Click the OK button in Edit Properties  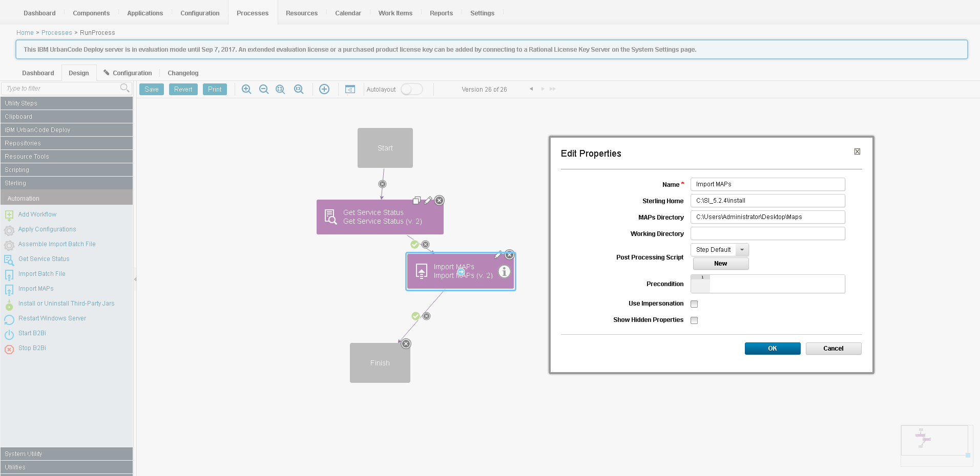(x=772, y=348)
